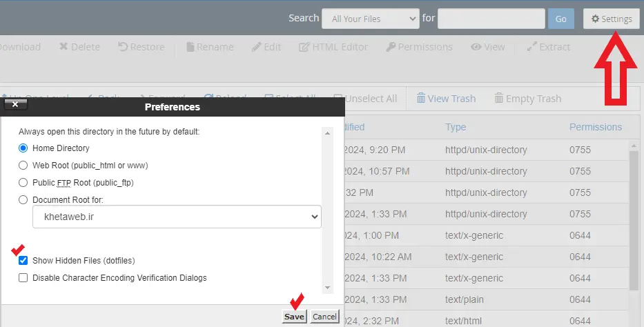Toggle Show Hidden Files (dotfiles) checkbox
This screenshot has height=327, width=644.
pos(23,260)
